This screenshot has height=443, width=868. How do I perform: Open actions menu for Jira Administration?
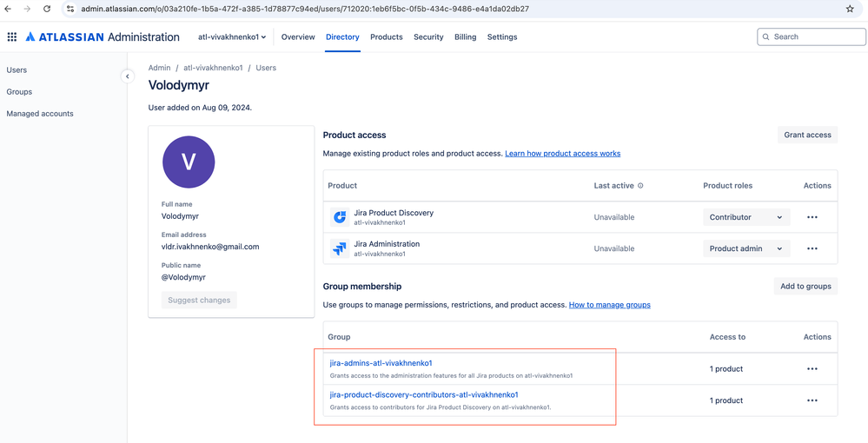[812, 248]
